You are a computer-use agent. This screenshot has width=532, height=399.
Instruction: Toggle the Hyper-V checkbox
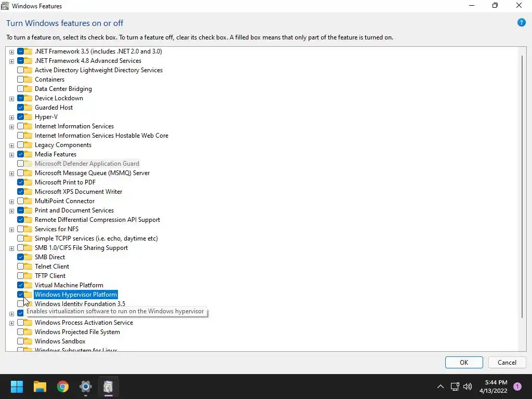[20, 117]
